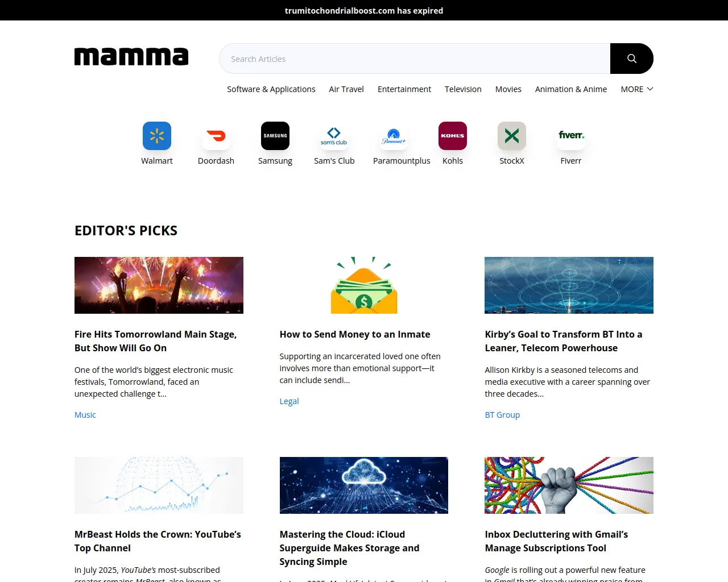Click the magnifying glass search button
728x582 pixels.
(x=632, y=59)
